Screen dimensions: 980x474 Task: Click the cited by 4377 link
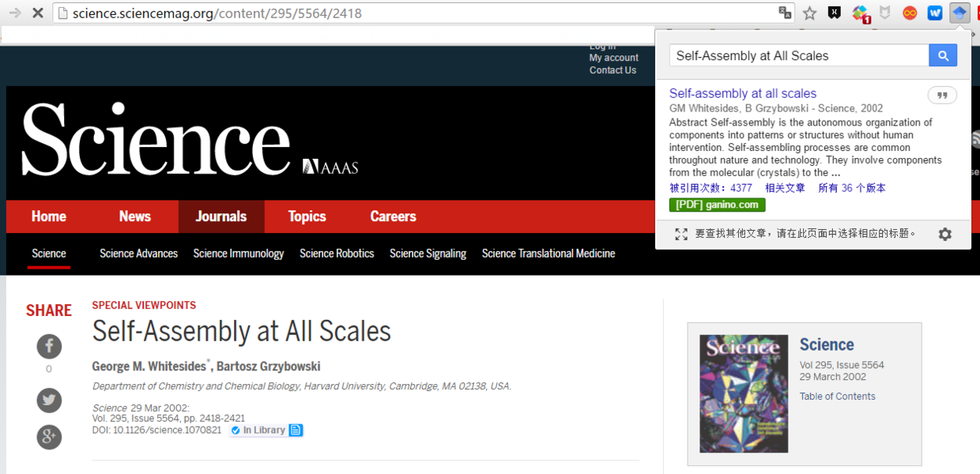[710, 188]
